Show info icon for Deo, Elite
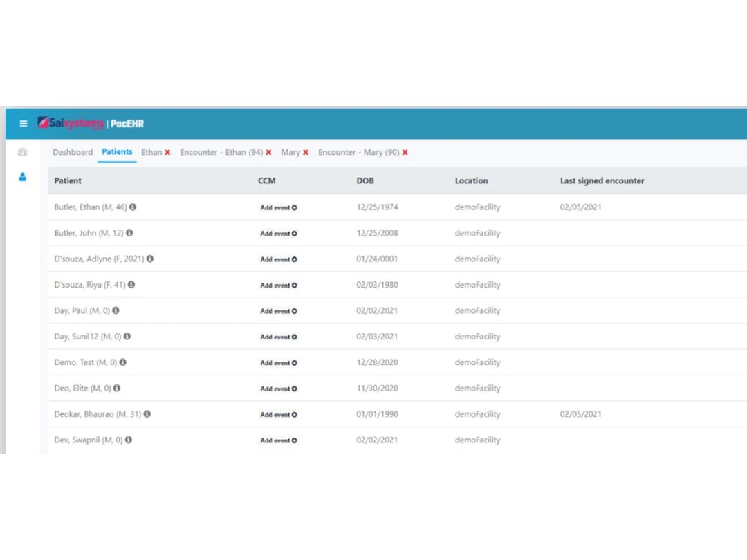Screen dimensions: 747x560 (117, 388)
